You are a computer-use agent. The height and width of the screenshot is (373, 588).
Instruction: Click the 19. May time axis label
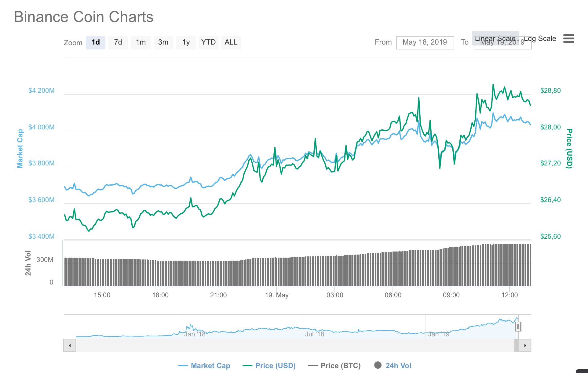pos(277,295)
